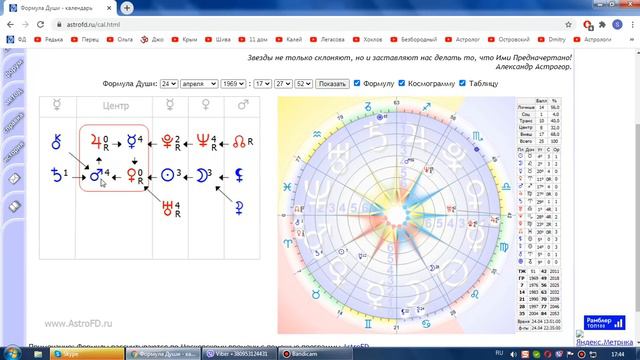Open the second tab in left sidebar
640x360 pixels.
[x=14, y=96]
